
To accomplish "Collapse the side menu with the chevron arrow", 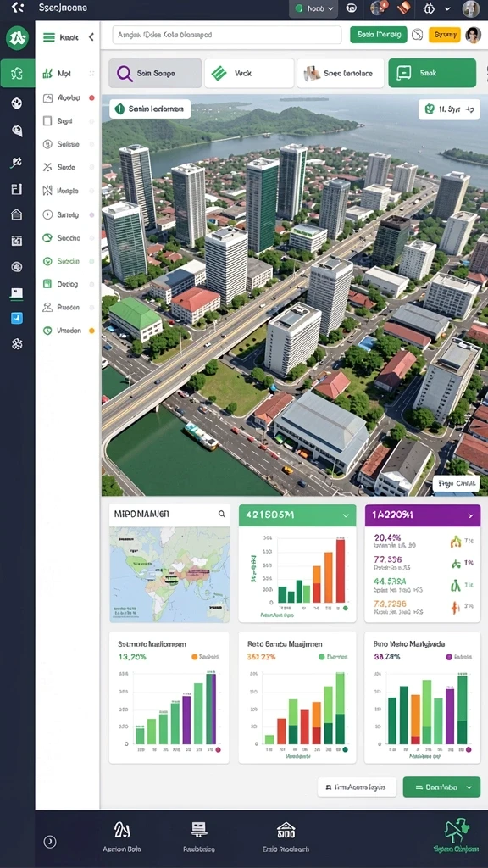I will (91, 37).
